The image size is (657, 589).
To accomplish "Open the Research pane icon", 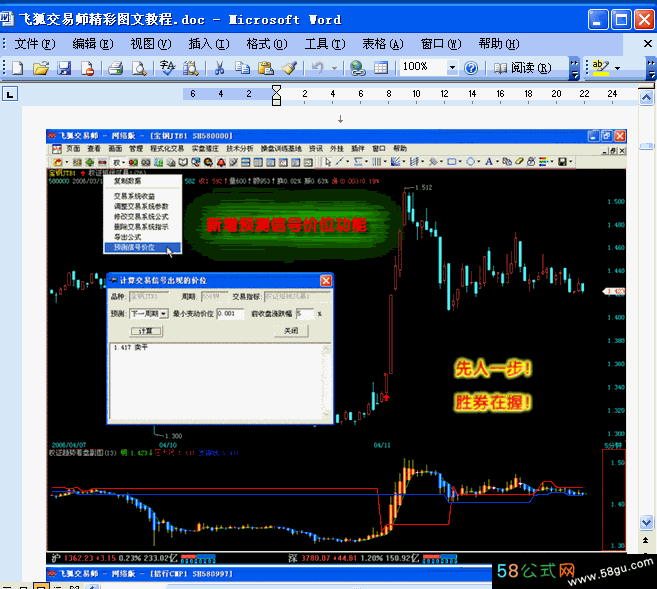I will pyautogui.click(x=190, y=68).
